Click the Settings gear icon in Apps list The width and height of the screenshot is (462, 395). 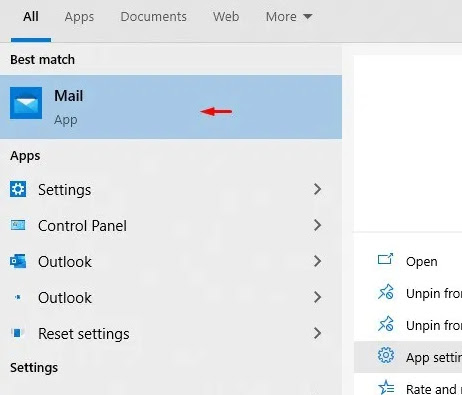[x=18, y=189]
